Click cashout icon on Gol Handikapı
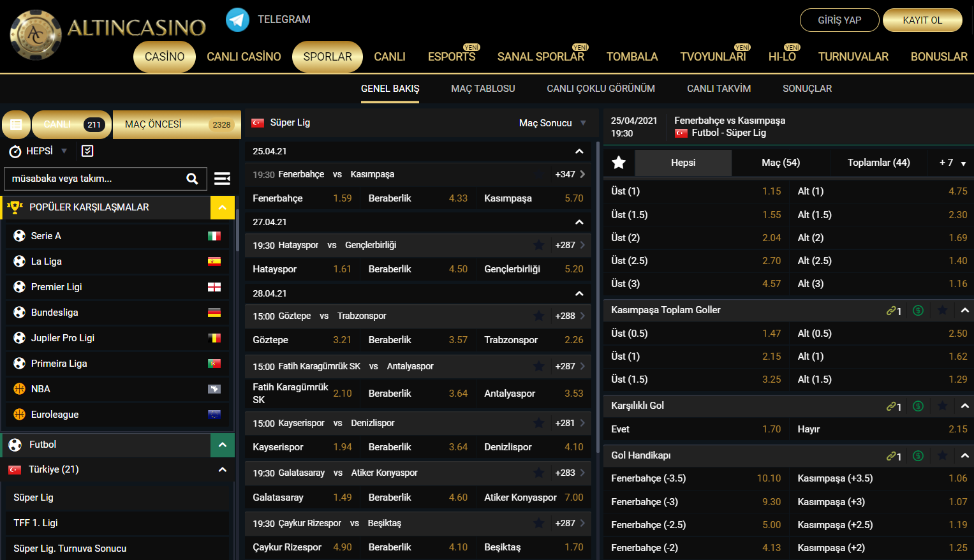 918,455
